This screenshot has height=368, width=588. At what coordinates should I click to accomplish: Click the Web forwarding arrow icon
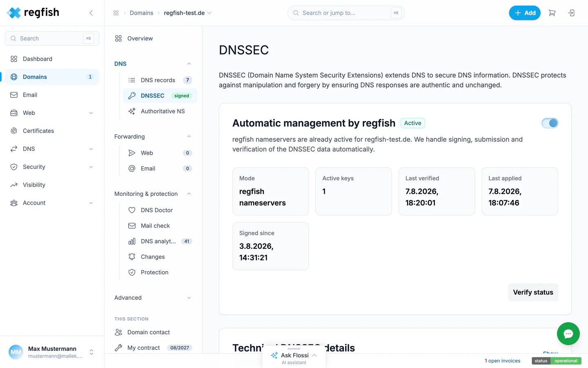pyautogui.click(x=132, y=153)
